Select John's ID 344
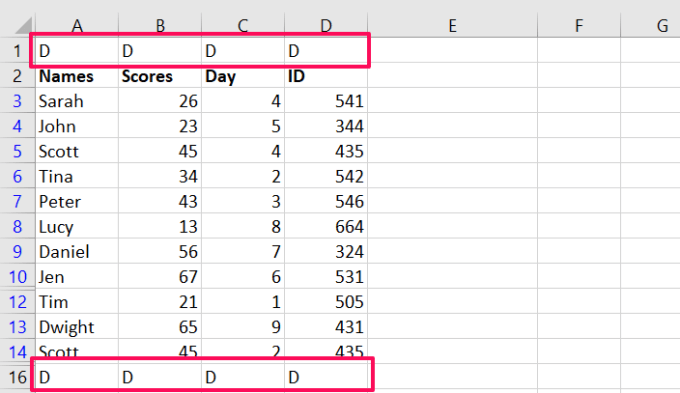This screenshot has height=393, width=680. point(326,126)
